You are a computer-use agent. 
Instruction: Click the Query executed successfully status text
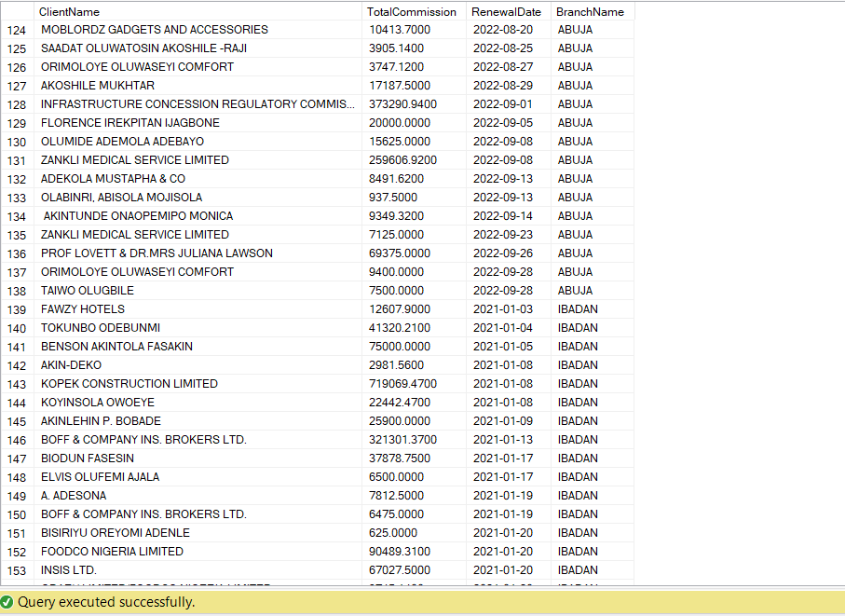tap(106, 602)
